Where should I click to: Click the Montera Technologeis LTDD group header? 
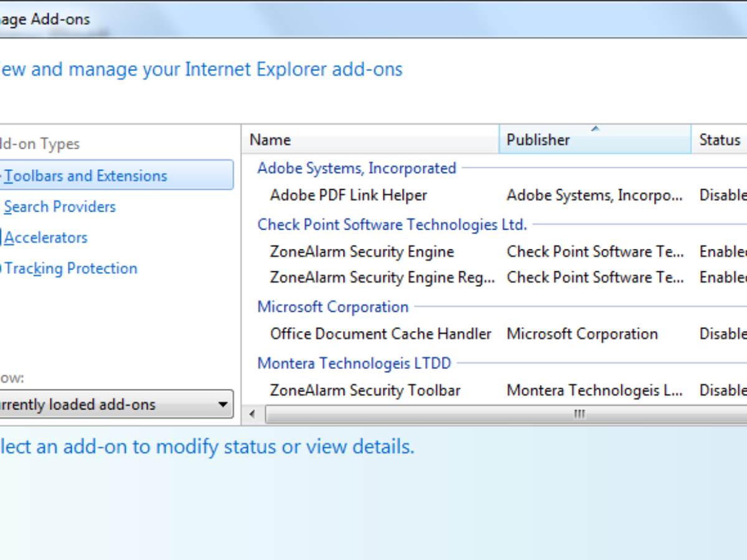[x=354, y=363]
